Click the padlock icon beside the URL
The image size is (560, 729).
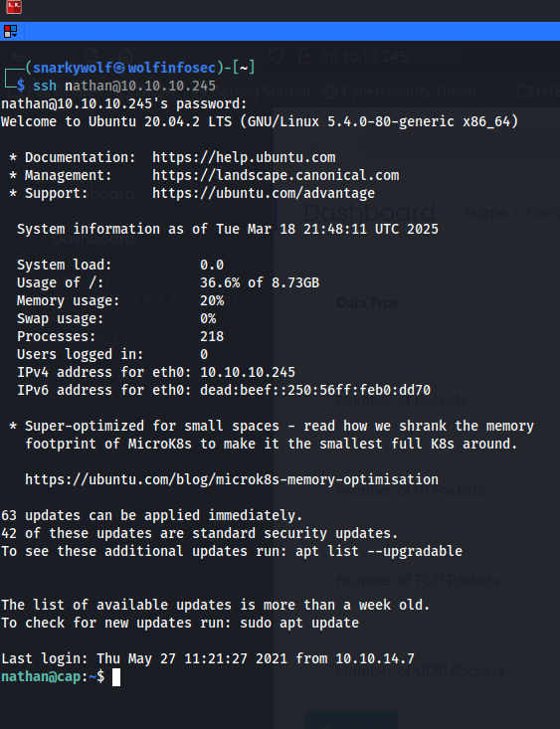point(304,57)
